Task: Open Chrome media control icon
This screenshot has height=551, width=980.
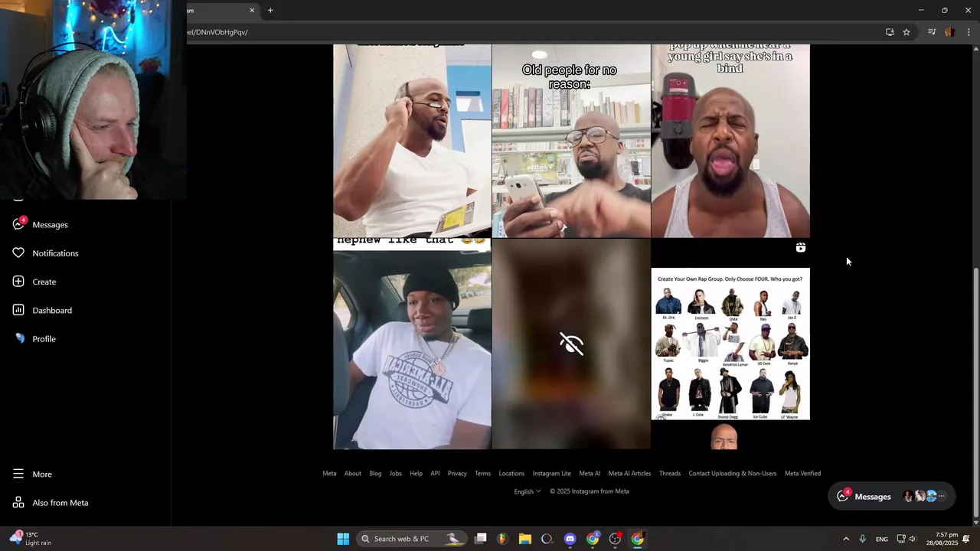Action: [x=932, y=32]
